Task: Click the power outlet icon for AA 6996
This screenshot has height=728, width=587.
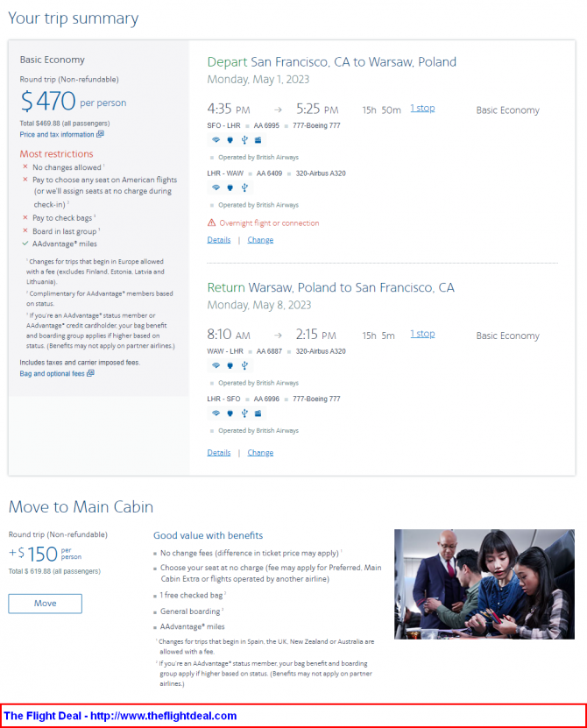Action: [x=230, y=413]
